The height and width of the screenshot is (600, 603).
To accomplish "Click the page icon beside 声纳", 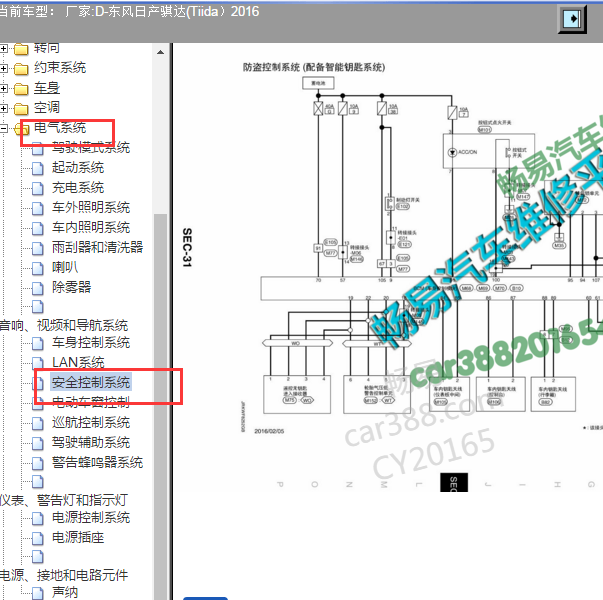I will [38, 593].
